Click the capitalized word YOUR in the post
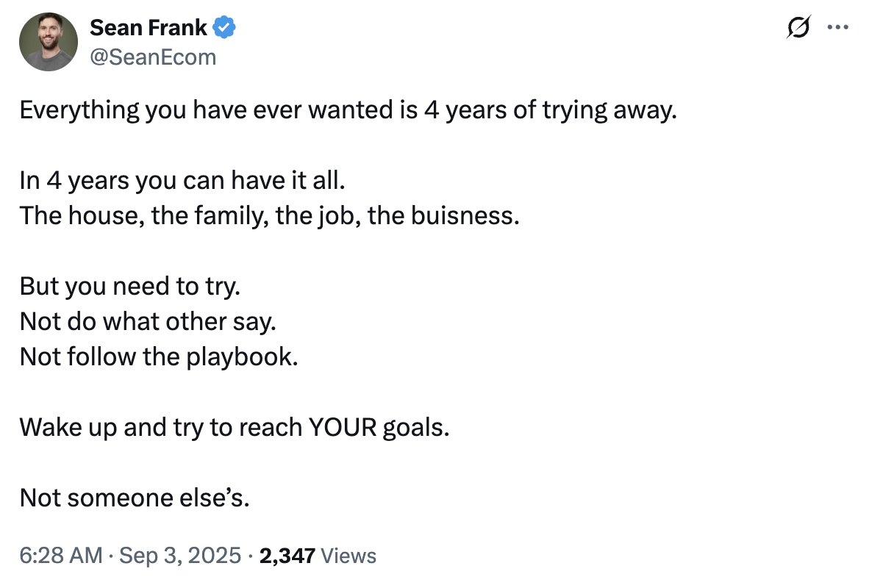The width and height of the screenshot is (872, 588). (x=343, y=427)
